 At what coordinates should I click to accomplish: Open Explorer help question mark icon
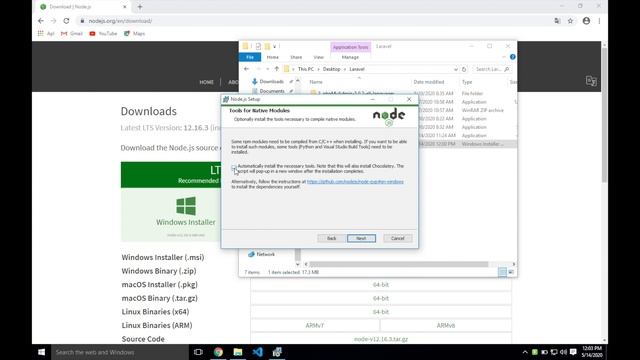(x=513, y=57)
